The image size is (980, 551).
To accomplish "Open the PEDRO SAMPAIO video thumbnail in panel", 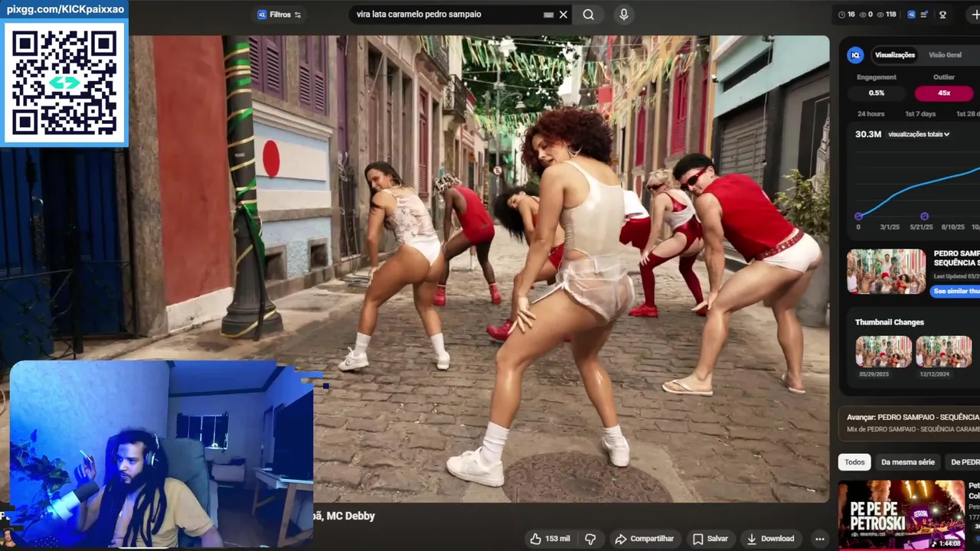I will 886,271.
